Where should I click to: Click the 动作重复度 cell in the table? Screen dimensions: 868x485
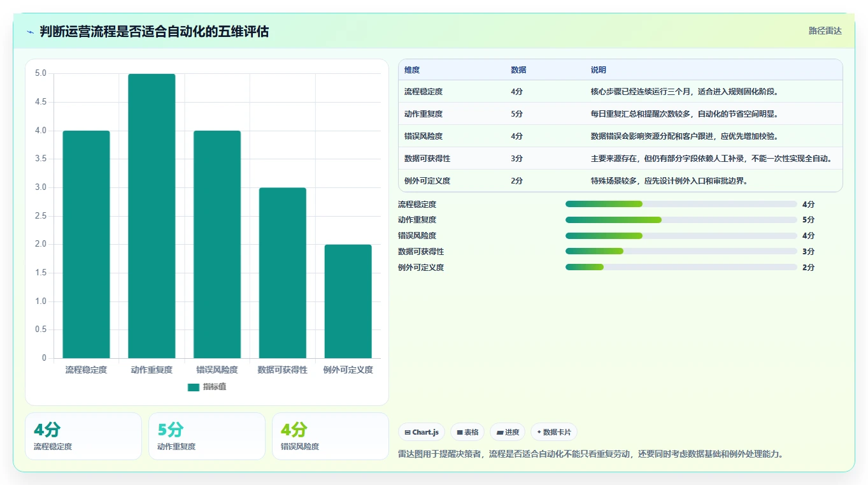423,114
